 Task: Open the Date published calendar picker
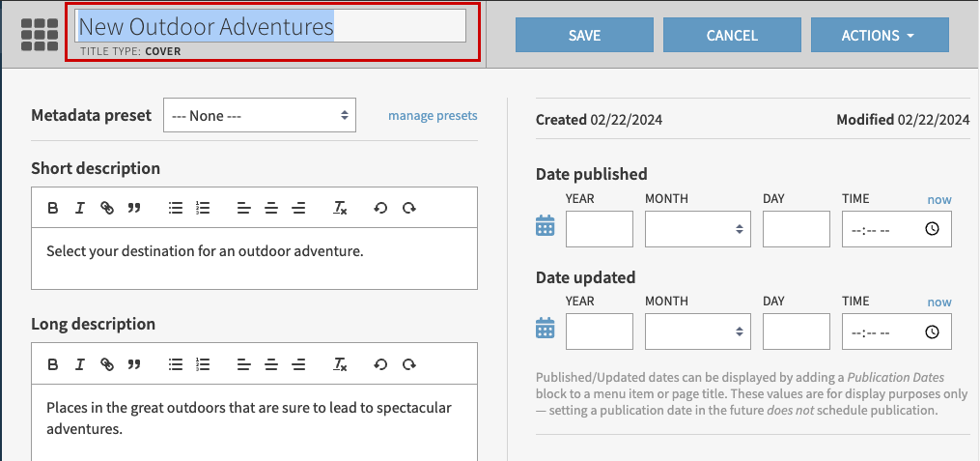pyautogui.click(x=546, y=226)
